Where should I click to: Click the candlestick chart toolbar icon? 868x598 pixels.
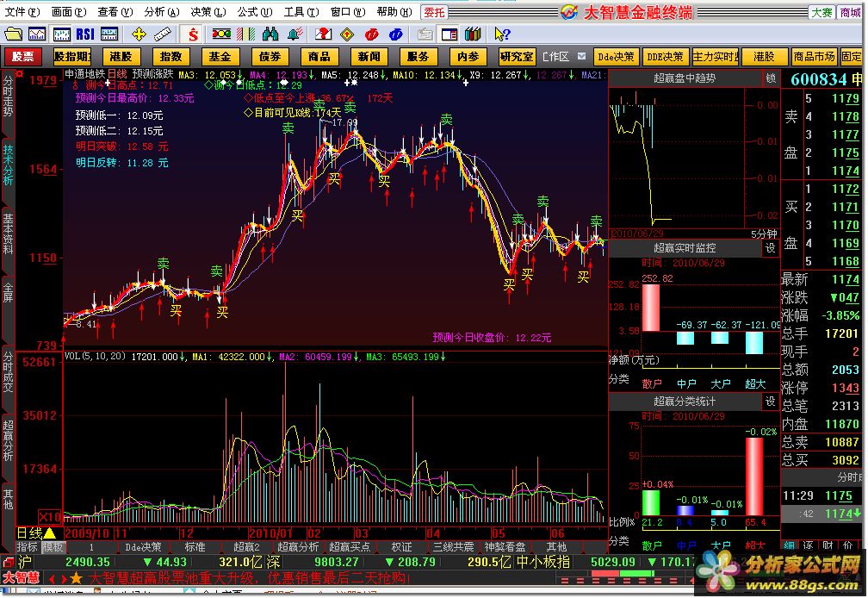point(61,34)
